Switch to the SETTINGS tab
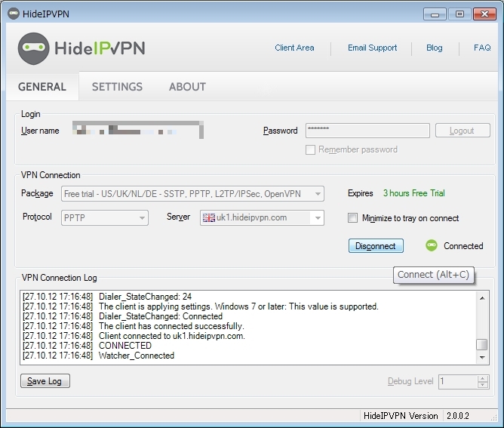This screenshot has height=428, width=504. pos(117,87)
